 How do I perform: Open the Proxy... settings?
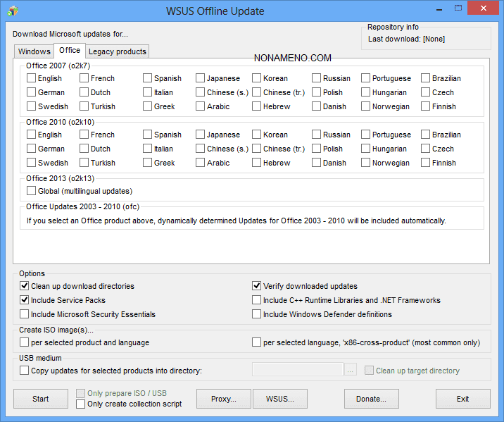223,399
